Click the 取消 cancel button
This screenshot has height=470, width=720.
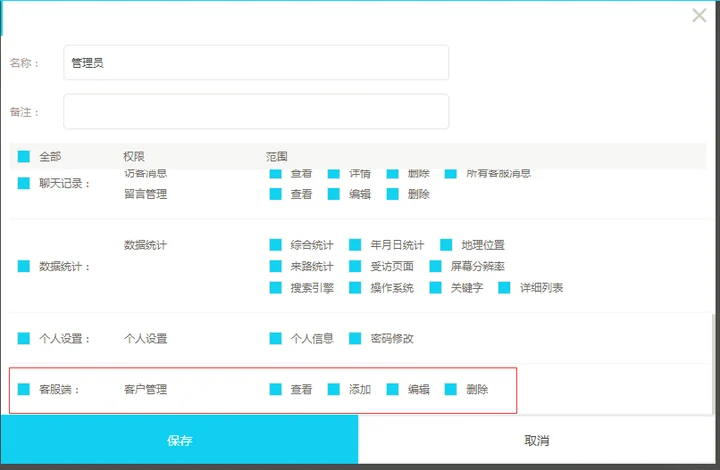point(536,440)
